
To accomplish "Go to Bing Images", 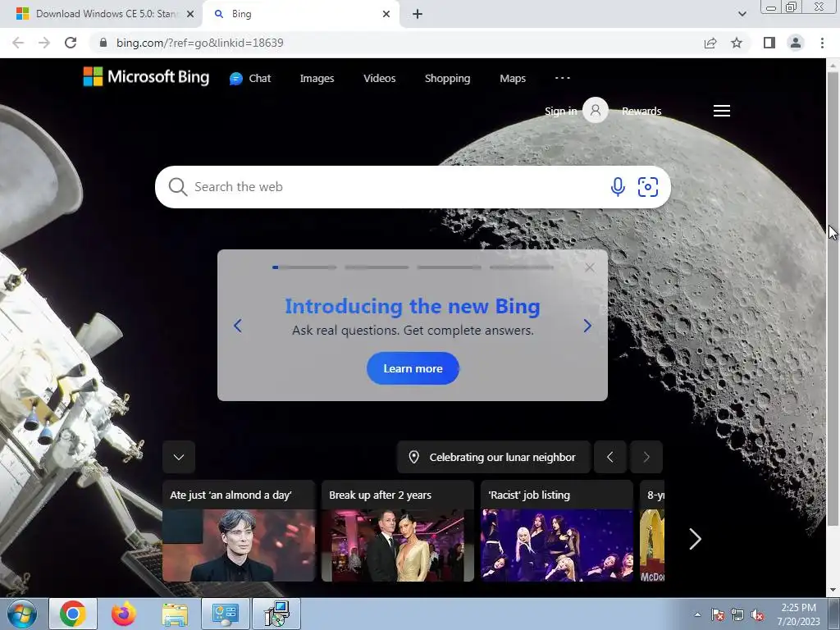I will coord(317,78).
